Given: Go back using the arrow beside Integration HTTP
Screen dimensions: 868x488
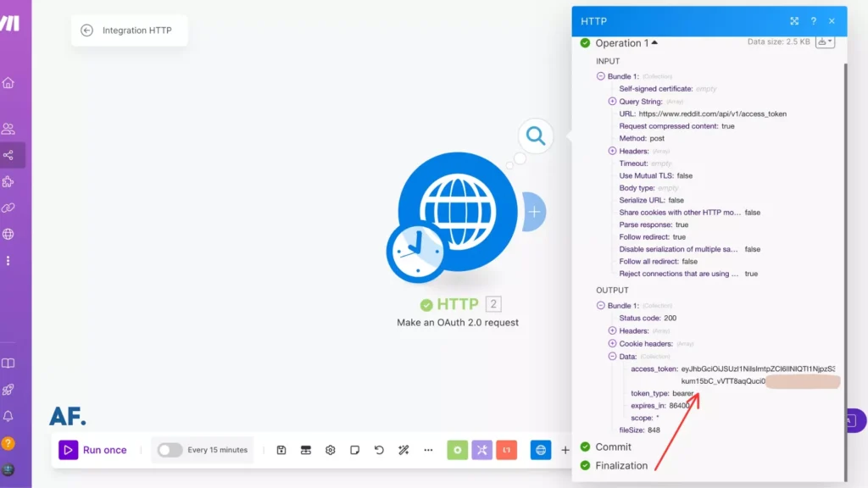Looking at the screenshot, I should [x=87, y=30].
